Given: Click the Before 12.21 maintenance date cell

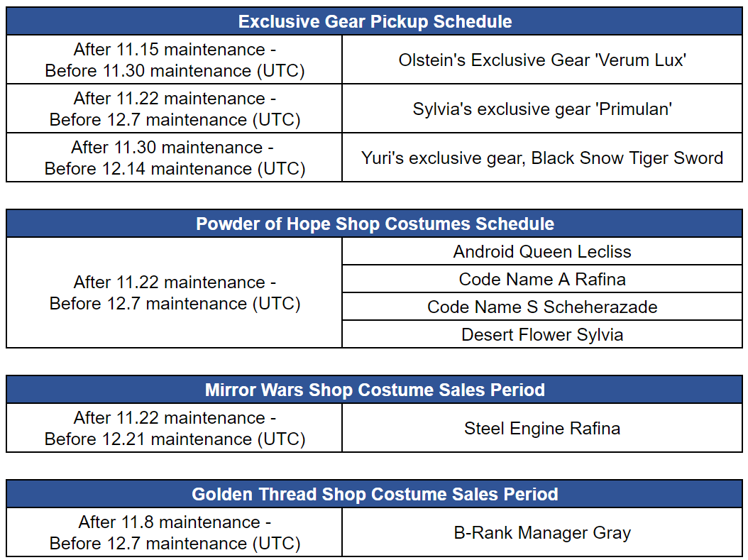Looking at the screenshot, I should pyautogui.click(x=174, y=428).
